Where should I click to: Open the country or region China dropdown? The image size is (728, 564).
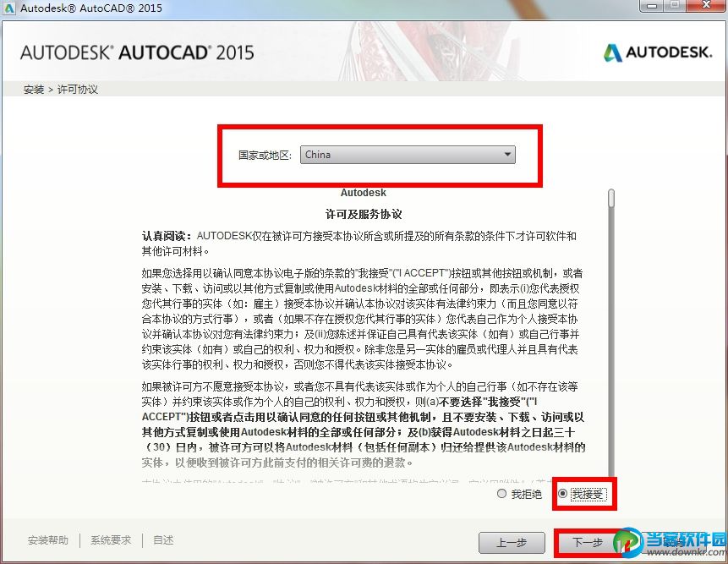408,155
